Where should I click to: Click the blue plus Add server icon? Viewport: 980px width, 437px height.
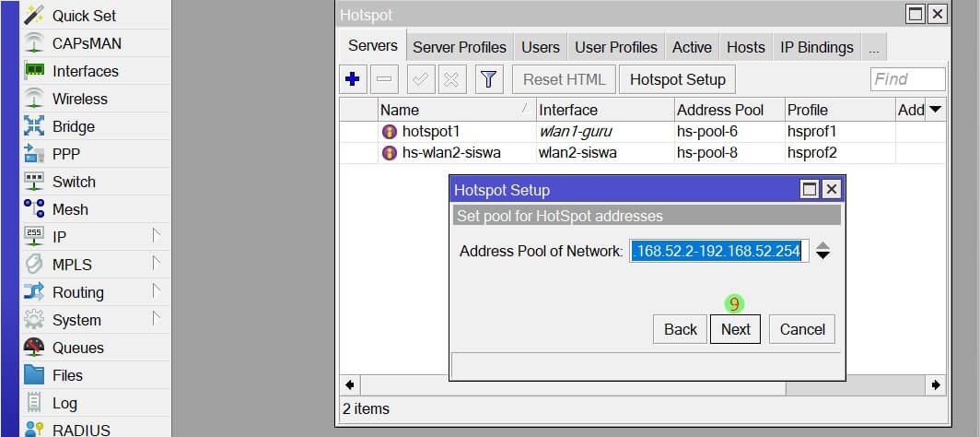click(352, 79)
